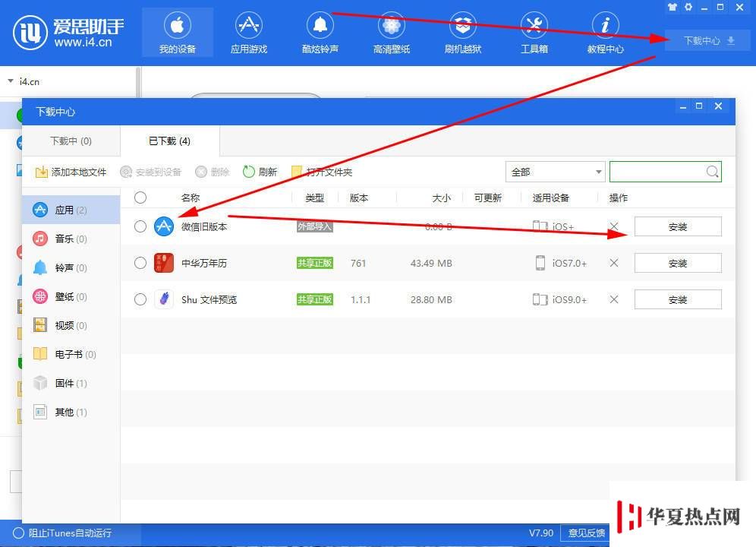This screenshot has height=547, width=756.
Task: Click the V7.90 version label
Action: coord(541,533)
